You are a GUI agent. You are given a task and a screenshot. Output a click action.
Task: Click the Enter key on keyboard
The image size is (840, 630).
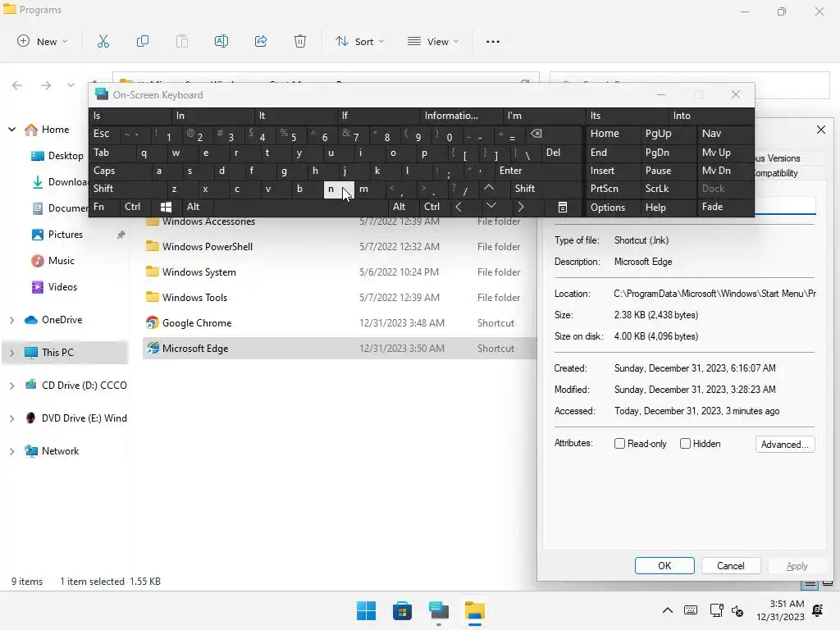[538, 171]
